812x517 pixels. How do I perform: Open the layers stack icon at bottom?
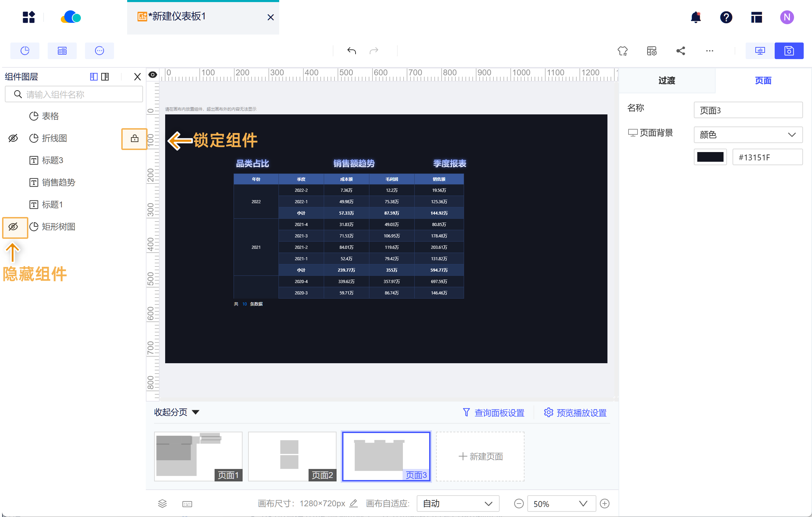click(x=162, y=504)
